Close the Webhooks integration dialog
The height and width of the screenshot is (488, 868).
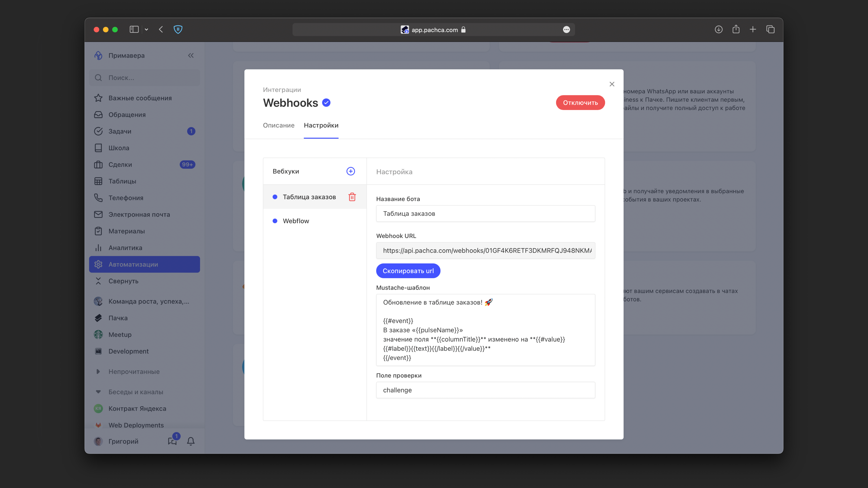coord(612,84)
